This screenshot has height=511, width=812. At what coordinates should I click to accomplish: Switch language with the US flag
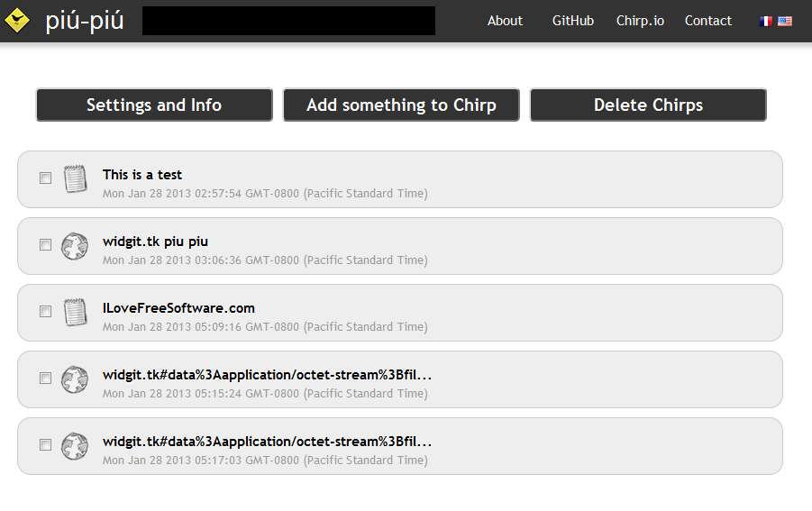pyautogui.click(x=785, y=21)
